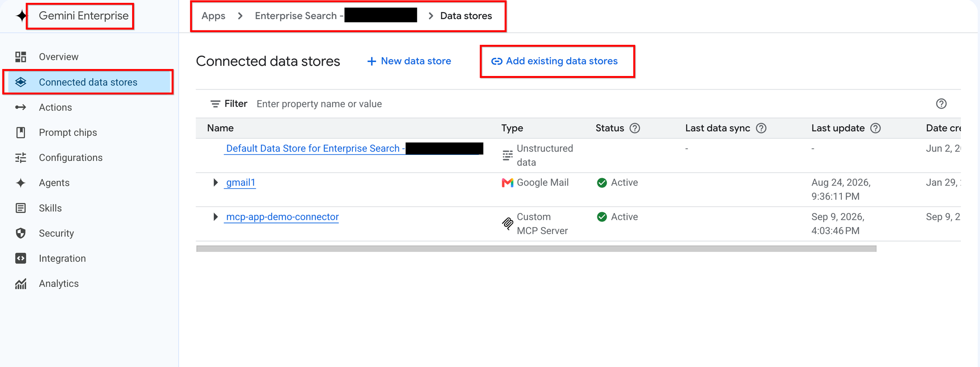Click the Filter list icon

(x=215, y=104)
